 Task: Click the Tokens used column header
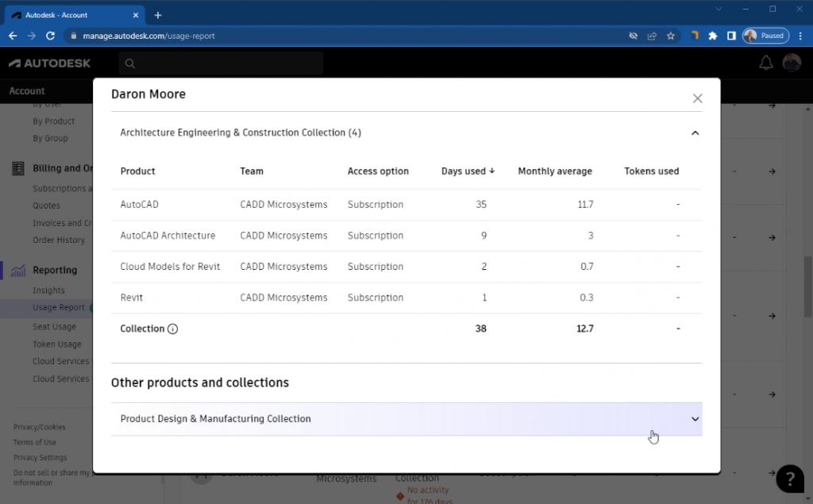click(651, 171)
